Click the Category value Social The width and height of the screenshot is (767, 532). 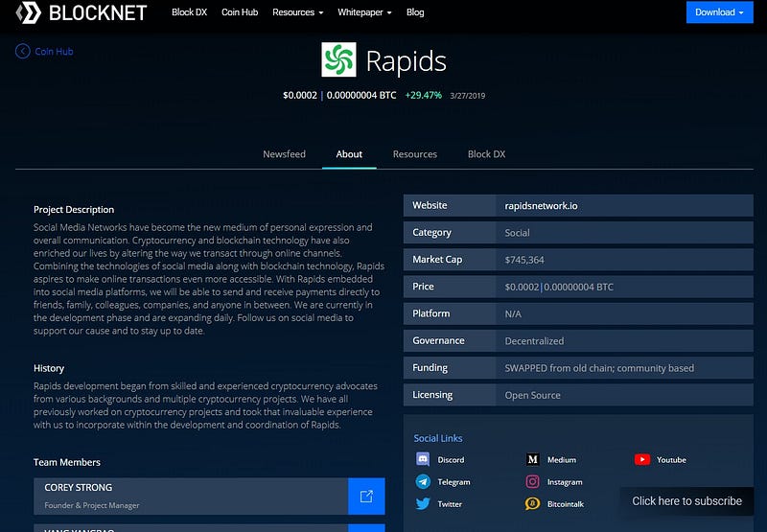(517, 233)
